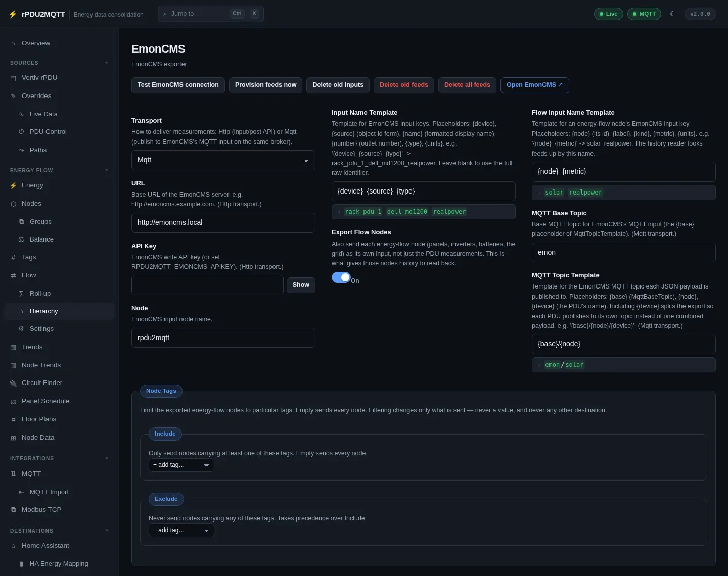Open the Circuit Finder page
Image resolution: width=728 pixels, height=576 pixels.
60,383
